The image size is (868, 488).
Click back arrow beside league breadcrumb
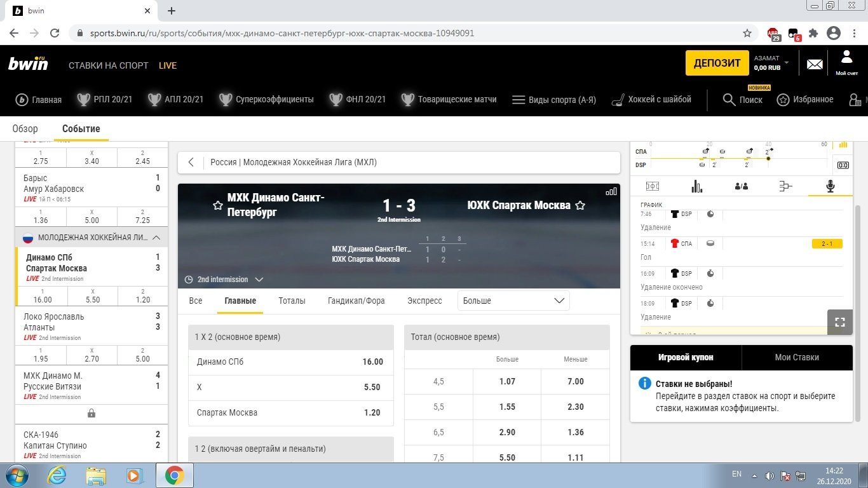(x=191, y=162)
